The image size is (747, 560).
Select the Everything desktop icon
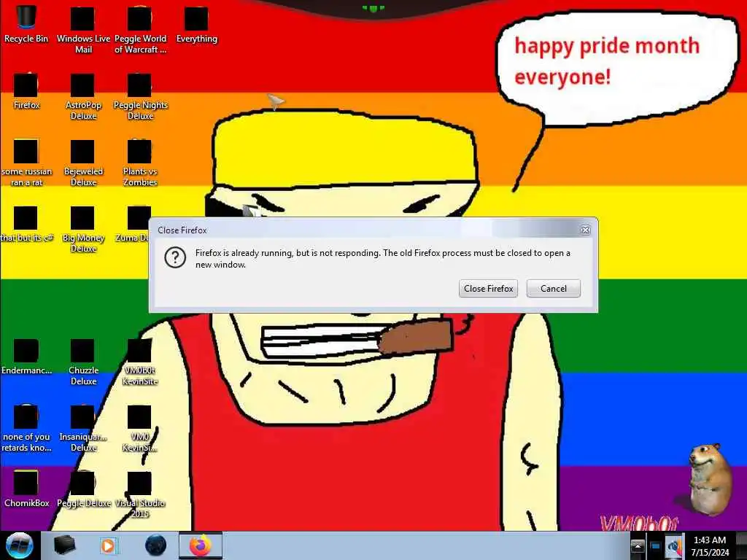(x=196, y=24)
